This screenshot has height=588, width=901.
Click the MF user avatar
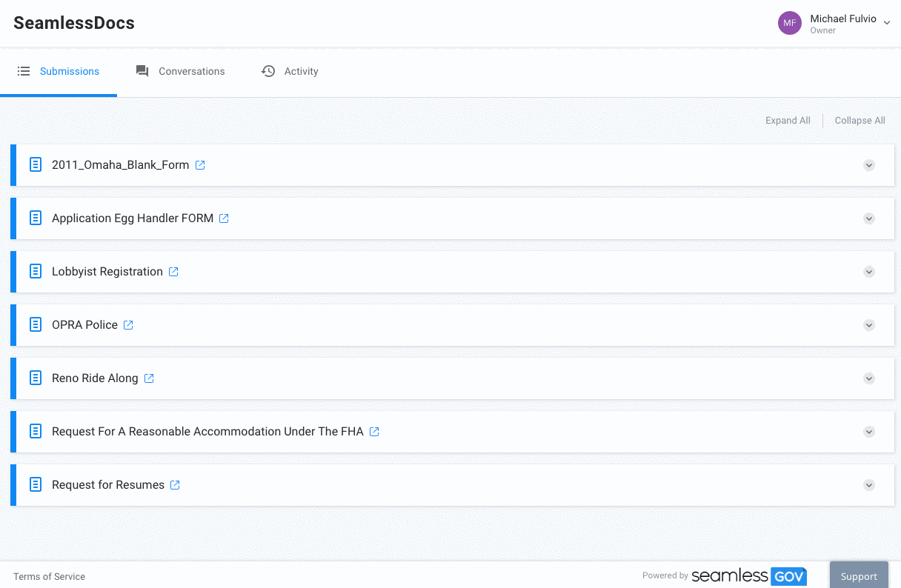(790, 23)
